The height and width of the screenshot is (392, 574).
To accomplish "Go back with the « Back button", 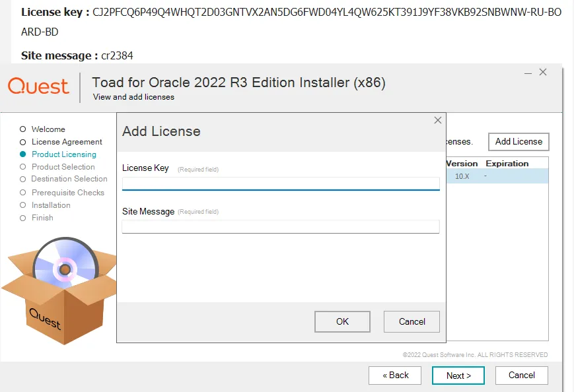I will point(396,375).
